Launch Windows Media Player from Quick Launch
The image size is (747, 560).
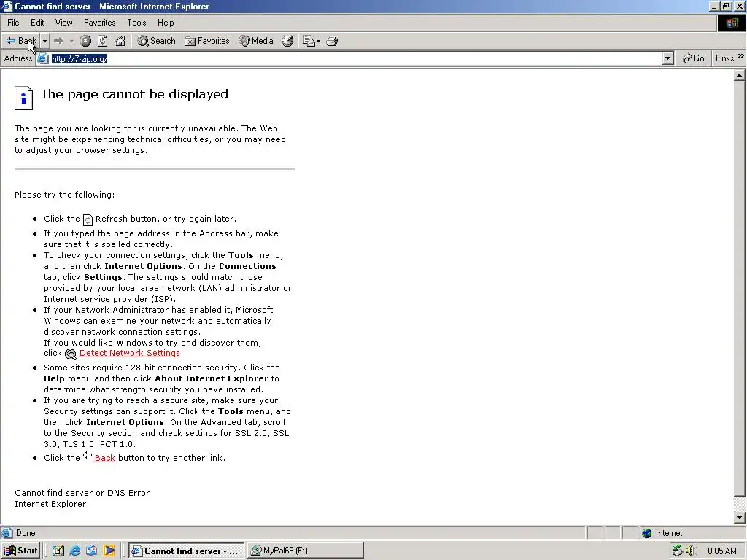109,551
